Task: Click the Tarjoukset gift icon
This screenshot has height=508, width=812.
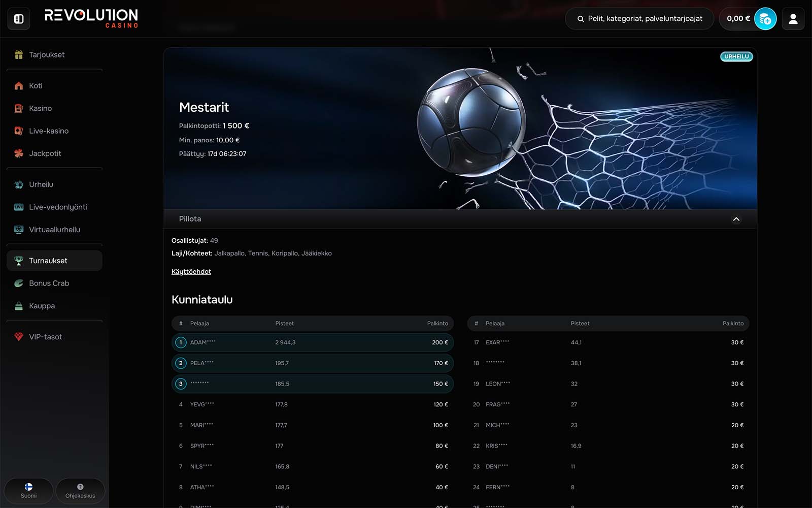Action: [19, 55]
